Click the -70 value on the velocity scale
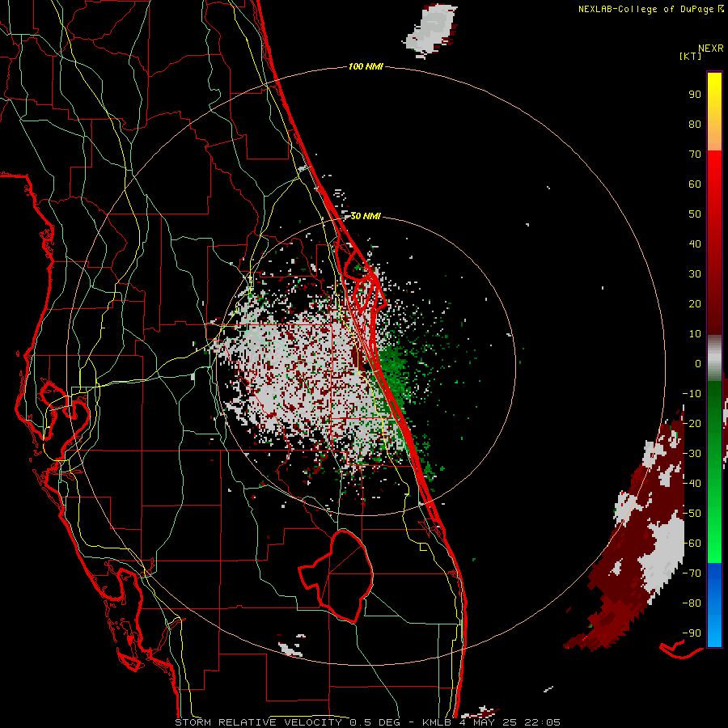 coord(692,574)
